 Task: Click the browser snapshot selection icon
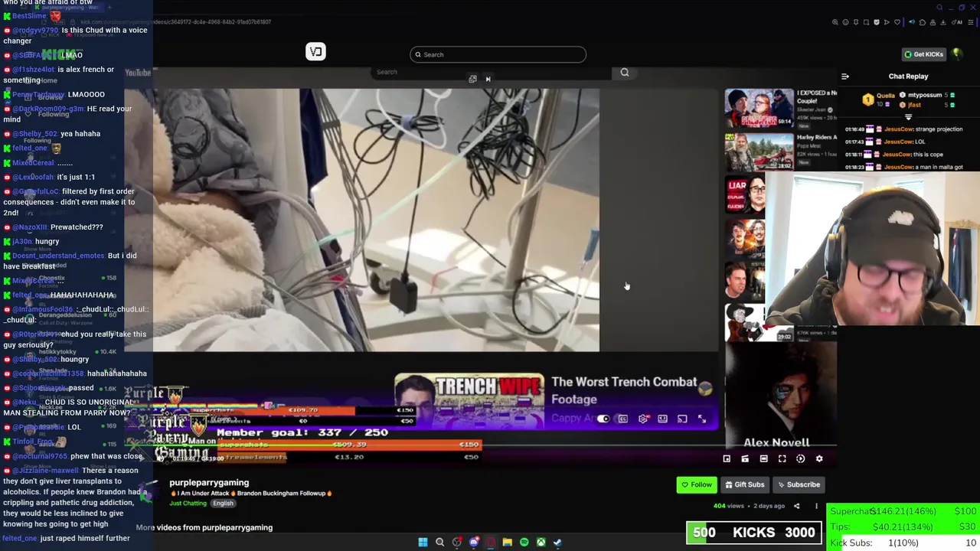click(x=866, y=22)
